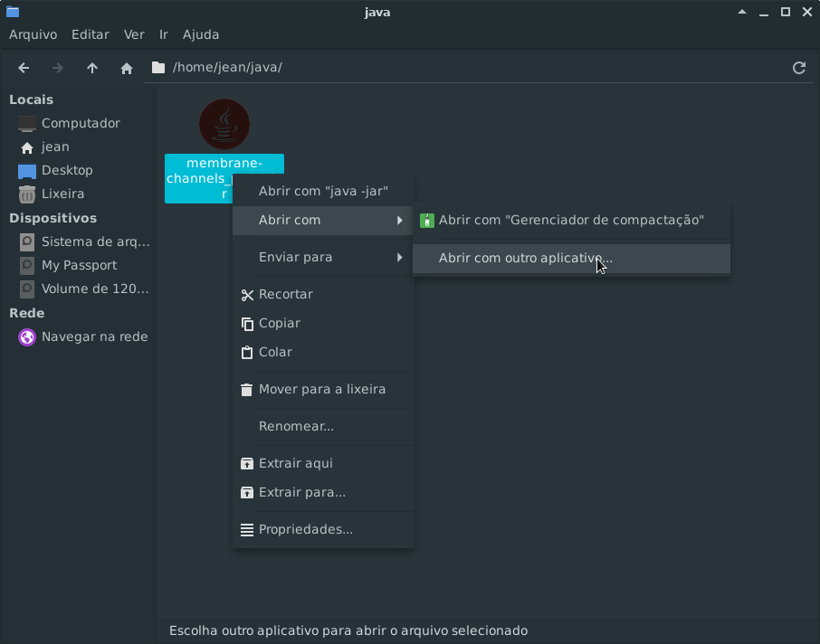Image resolution: width=820 pixels, height=644 pixels.
Task: Choose Abrir com "java -jar"
Action: click(323, 191)
